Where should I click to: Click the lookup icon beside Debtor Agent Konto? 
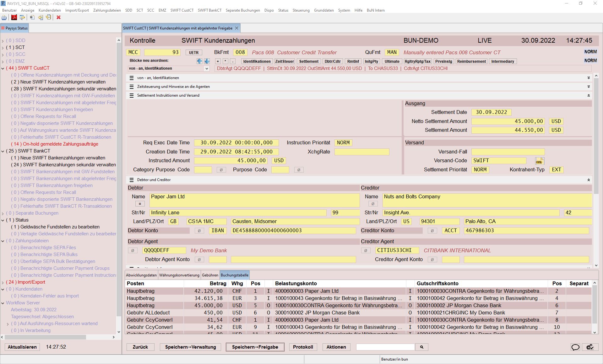tap(199, 260)
